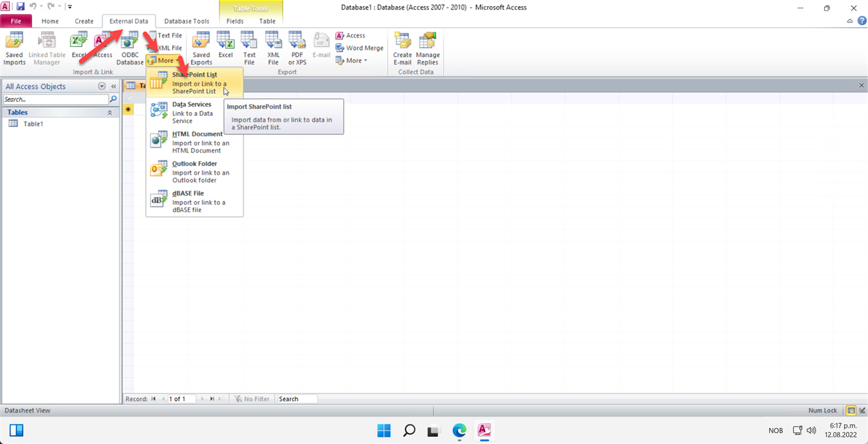Choose Outlook Folder import option
The width and height of the screenshot is (868, 444).
(195, 171)
